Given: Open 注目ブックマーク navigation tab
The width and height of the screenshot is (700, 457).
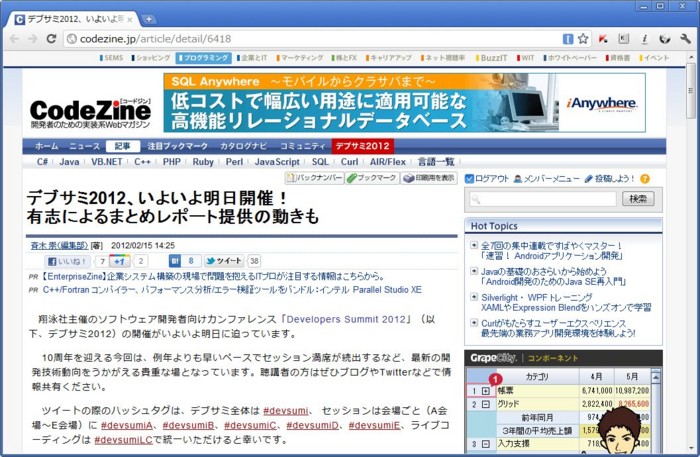Looking at the screenshot, I should 178,146.
